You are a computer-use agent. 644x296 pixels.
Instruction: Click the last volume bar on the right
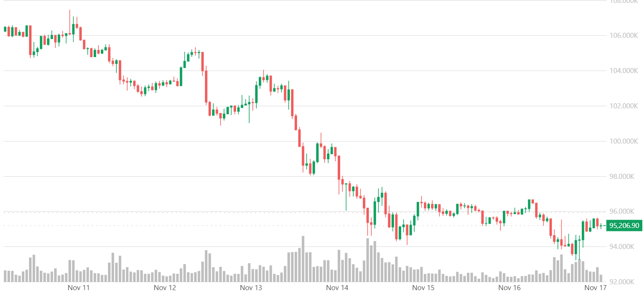(x=601, y=278)
